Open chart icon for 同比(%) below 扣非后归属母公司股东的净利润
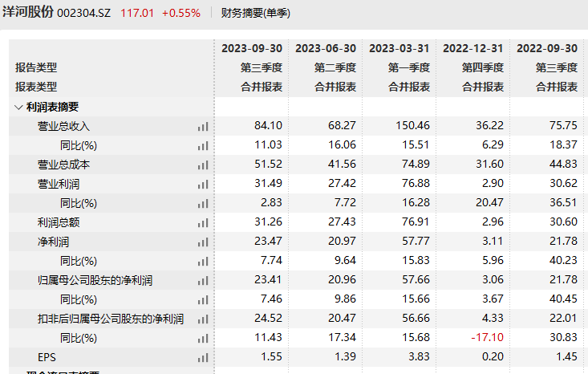 pos(203,339)
